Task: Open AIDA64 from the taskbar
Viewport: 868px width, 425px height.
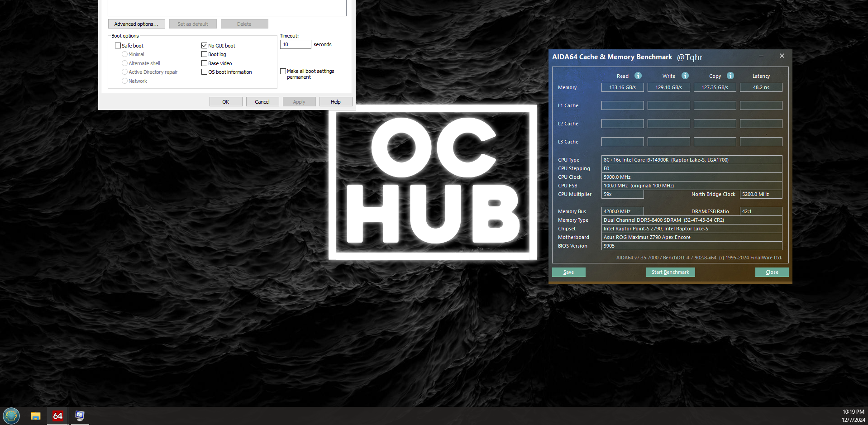Action: point(57,416)
